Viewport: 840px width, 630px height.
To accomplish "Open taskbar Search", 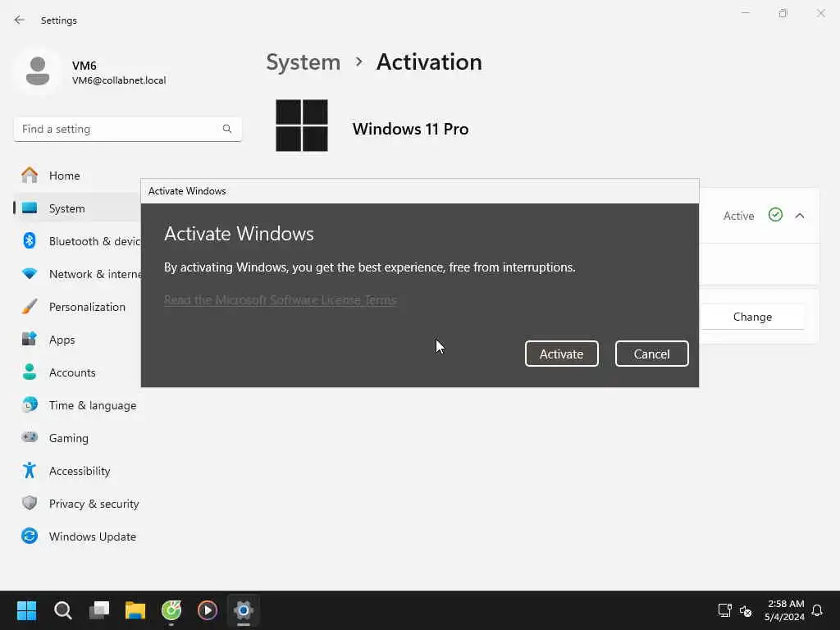I will (62, 610).
